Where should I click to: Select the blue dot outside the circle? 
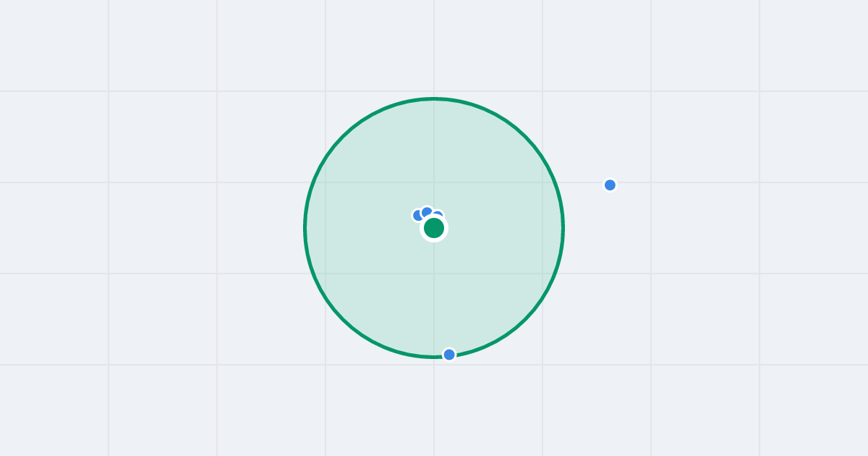(610, 185)
